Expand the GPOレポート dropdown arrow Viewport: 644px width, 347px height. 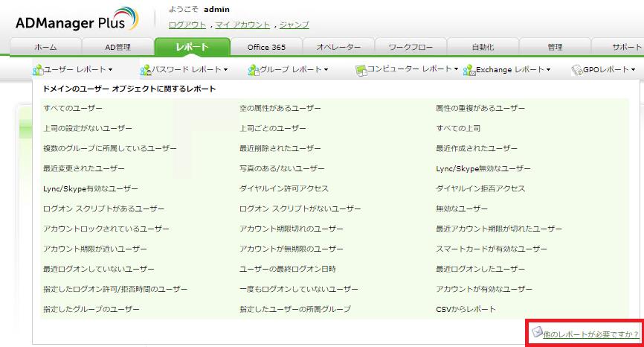click(x=633, y=70)
